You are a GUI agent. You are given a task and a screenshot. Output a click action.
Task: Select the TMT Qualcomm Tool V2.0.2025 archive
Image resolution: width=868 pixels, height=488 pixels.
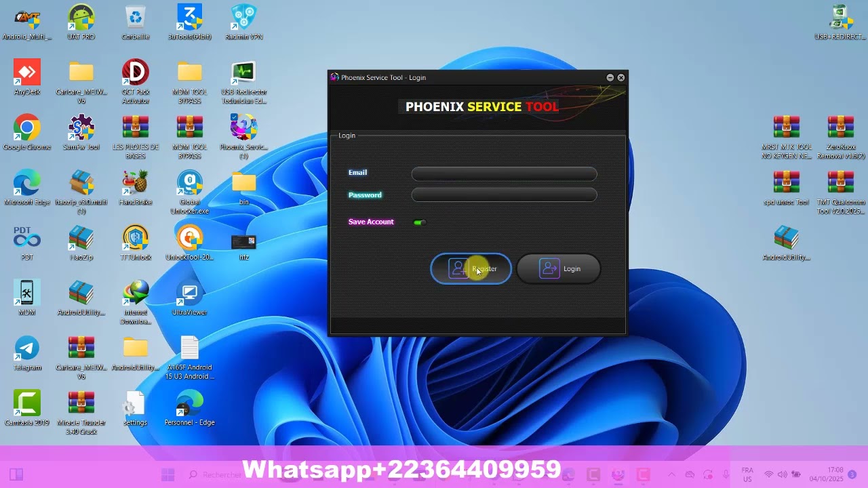click(x=841, y=192)
